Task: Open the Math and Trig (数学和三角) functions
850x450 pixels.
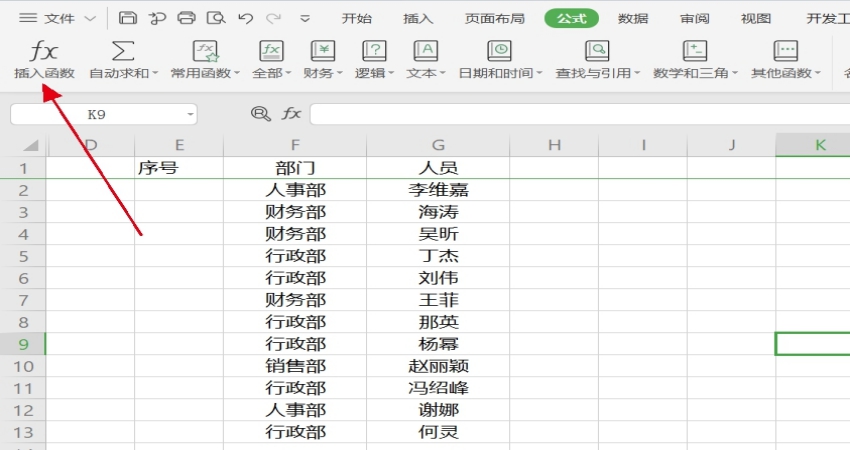Action: coord(694,51)
